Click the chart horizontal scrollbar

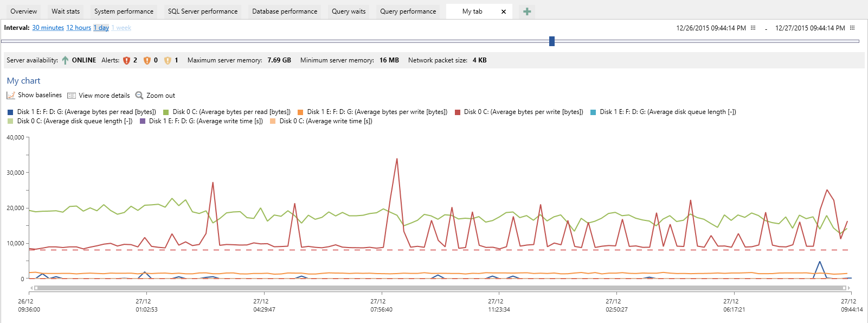pos(440,288)
